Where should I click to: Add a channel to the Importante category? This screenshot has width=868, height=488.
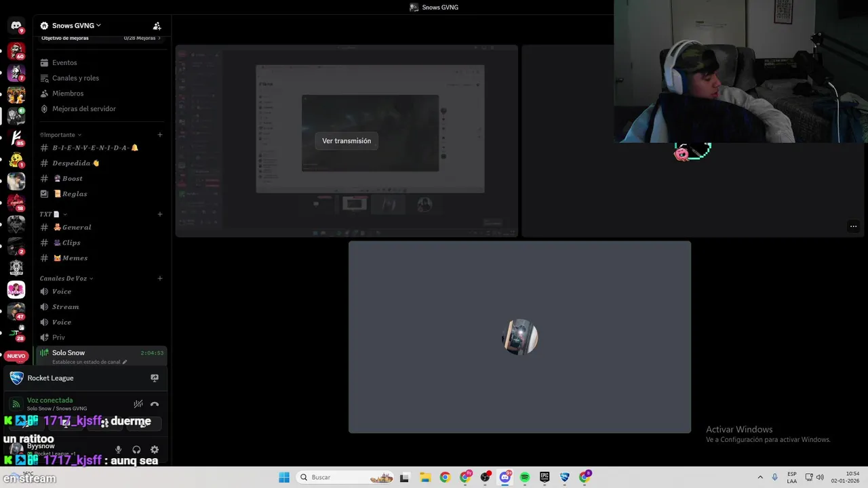tap(160, 135)
